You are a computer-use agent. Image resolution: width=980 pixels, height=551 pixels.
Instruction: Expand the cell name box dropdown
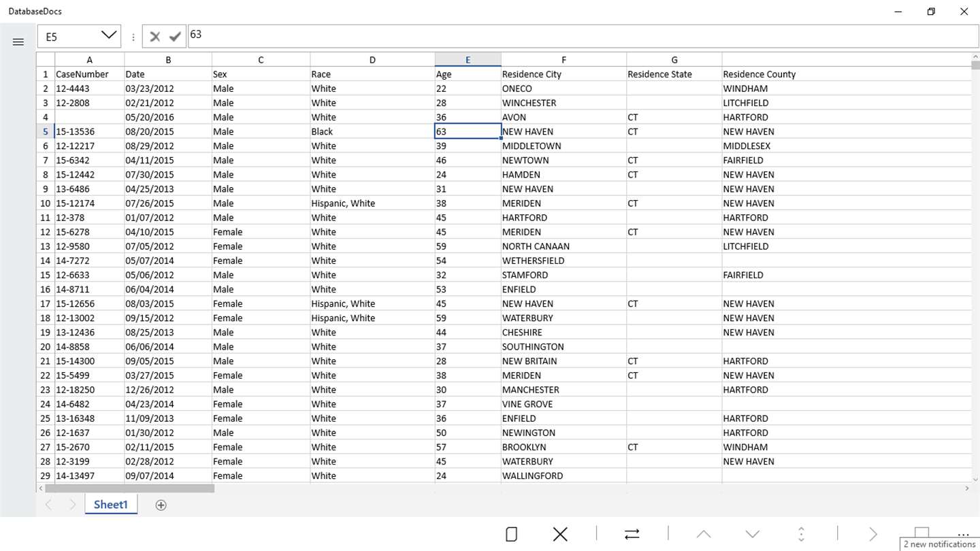(x=108, y=35)
